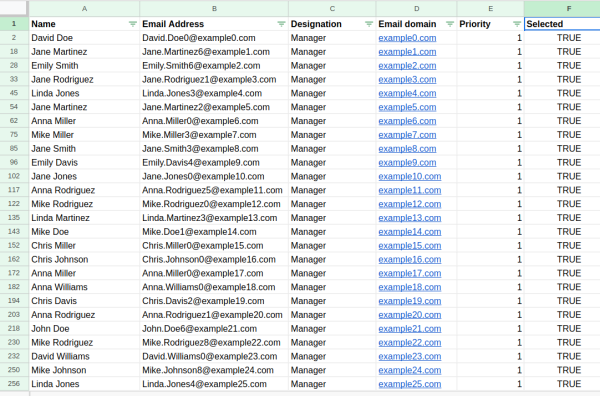600x396 pixels.
Task: Open the example6.com link
Action: click(407, 121)
